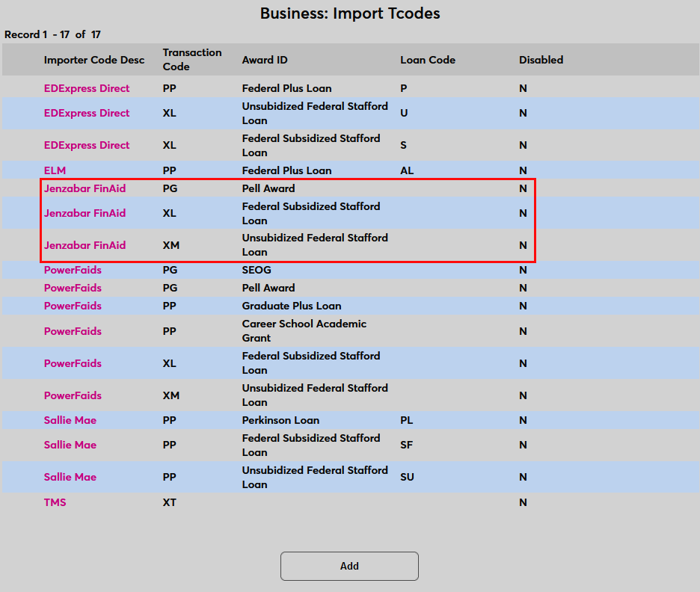Click the Transaction Code column header

[192, 59]
